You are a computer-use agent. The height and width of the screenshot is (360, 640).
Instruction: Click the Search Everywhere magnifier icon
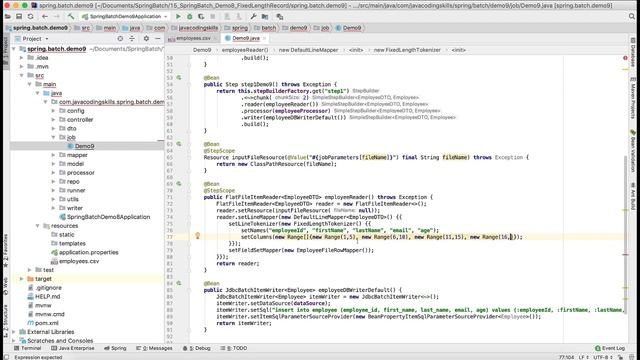632,16
